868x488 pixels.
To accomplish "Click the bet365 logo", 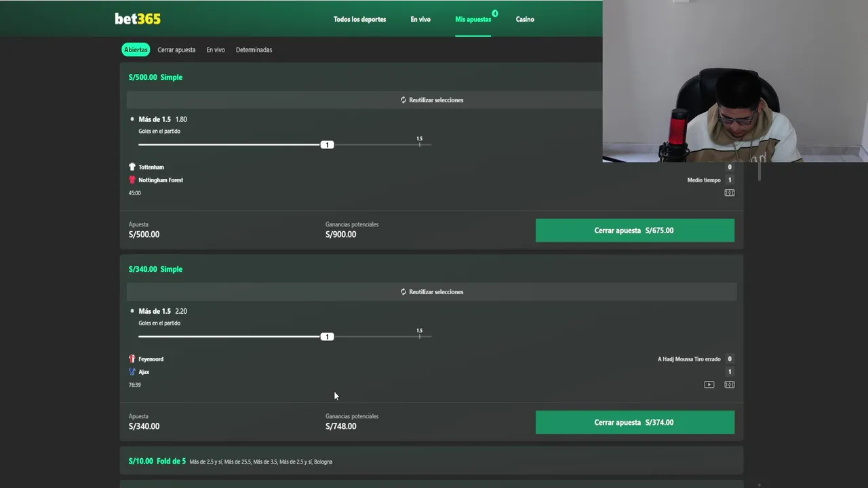I will click(x=138, y=19).
